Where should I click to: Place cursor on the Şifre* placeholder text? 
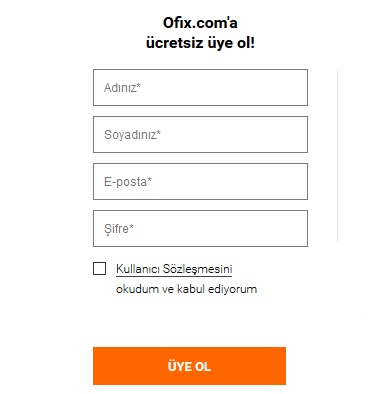119,229
